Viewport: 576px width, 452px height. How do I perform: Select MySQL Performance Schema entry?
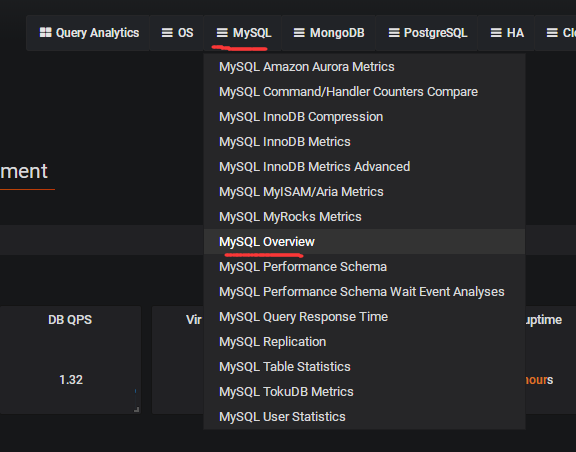tap(364, 267)
